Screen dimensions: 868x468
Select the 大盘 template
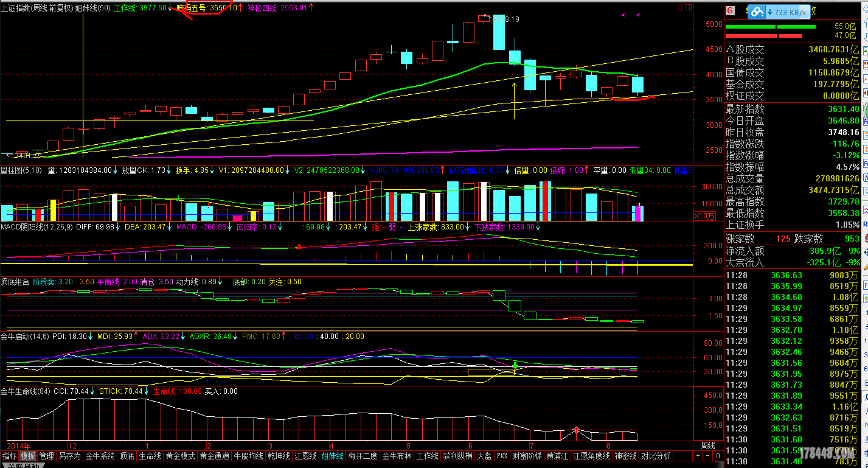(x=484, y=455)
